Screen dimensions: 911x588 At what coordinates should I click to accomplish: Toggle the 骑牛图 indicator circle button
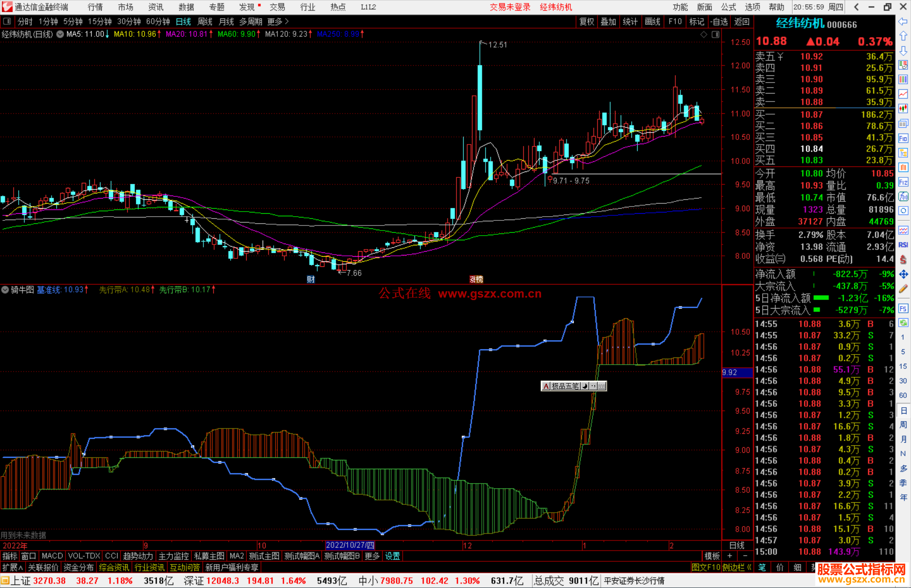click(x=5, y=290)
